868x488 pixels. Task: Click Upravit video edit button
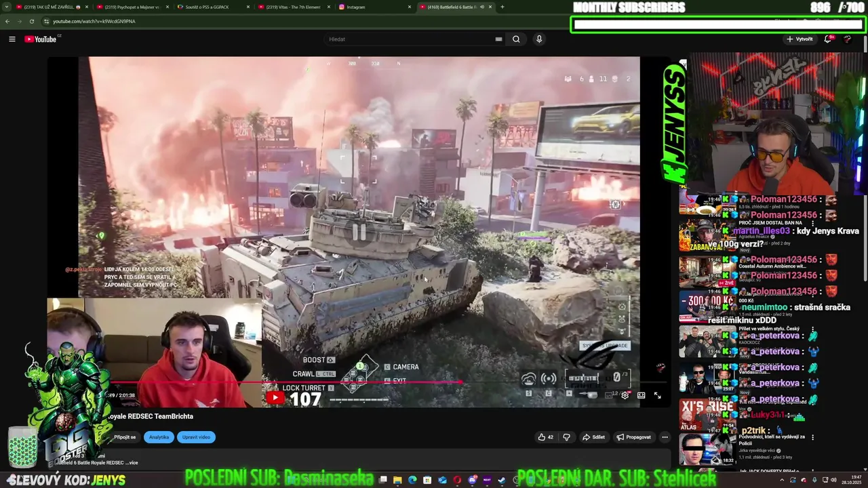pyautogui.click(x=196, y=437)
